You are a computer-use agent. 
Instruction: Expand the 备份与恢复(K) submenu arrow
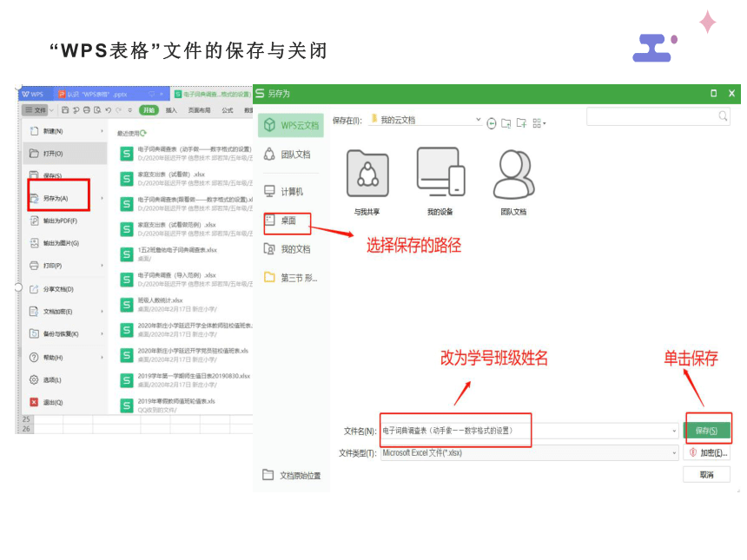pyautogui.click(x=102, y=333)
